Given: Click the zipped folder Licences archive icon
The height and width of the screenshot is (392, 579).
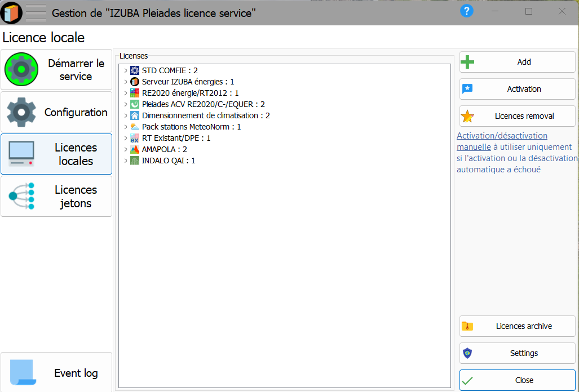Looking at the screenshot, I should (467, 326).
